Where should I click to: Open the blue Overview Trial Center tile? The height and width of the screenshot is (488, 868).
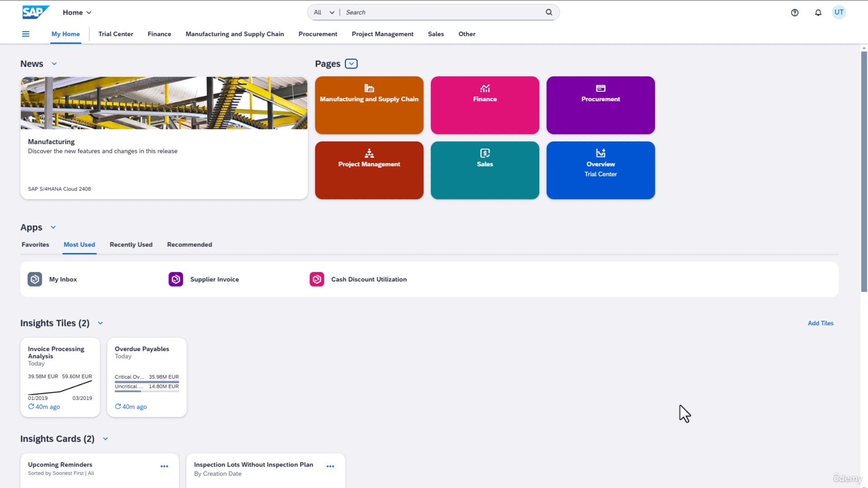[x=601, y=170]
